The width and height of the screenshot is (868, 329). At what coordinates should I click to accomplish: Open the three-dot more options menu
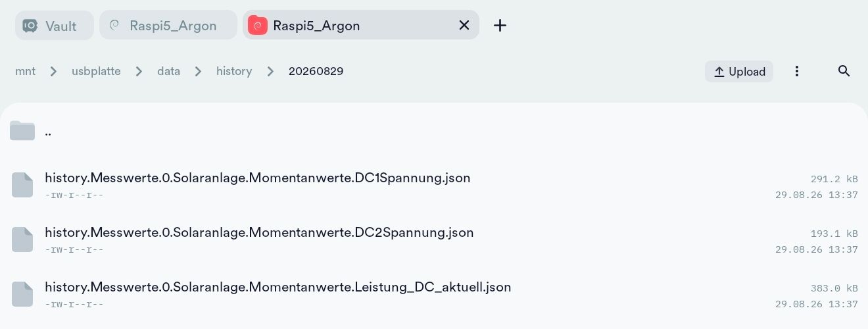(x=797, y=71)
